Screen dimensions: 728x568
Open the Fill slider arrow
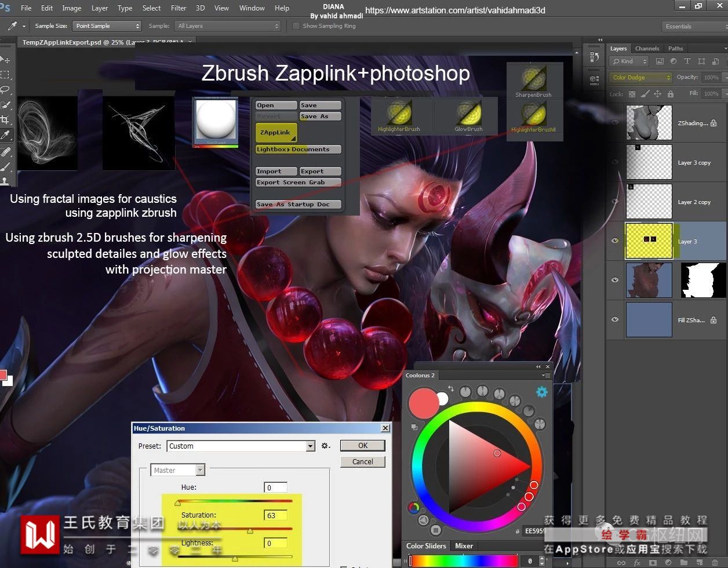pos(725,93)
